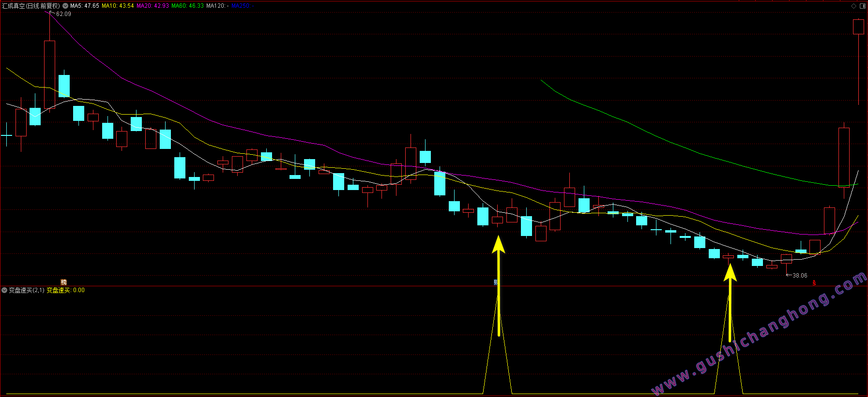Click the MA10: 43.54 label
The width and height of the screenshot is (868, 397).
tap(118, 6)
